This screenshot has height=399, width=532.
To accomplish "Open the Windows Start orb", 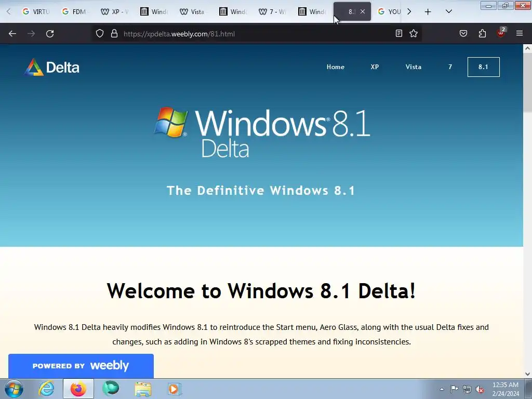I will point(14,389).
